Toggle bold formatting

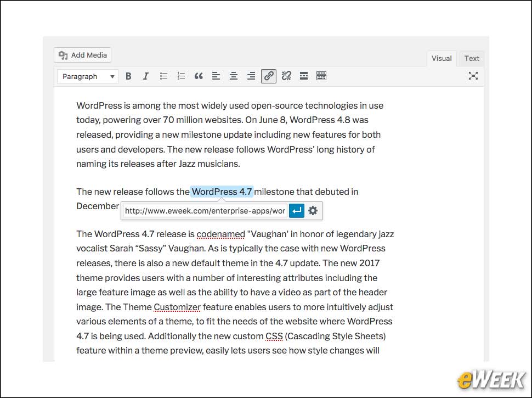[128, 76]
